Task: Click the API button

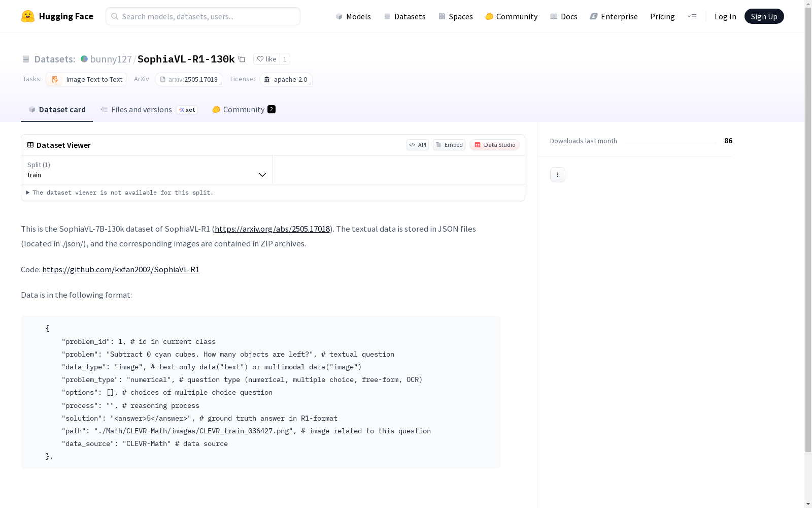Action: click(418, 145)
